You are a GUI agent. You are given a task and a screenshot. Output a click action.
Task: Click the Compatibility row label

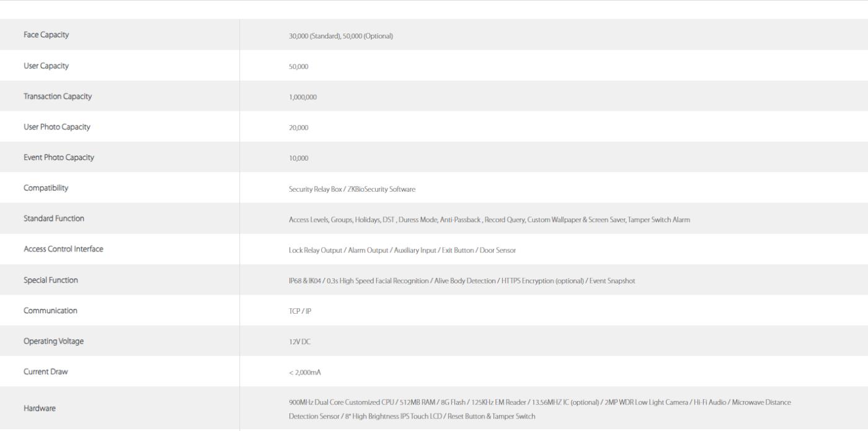click(x=46, y=188)
